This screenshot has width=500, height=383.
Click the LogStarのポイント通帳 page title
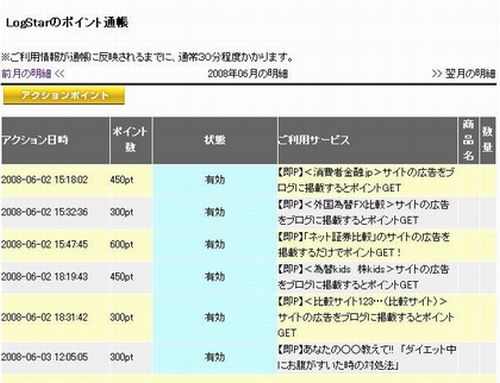tap(67, 23)
